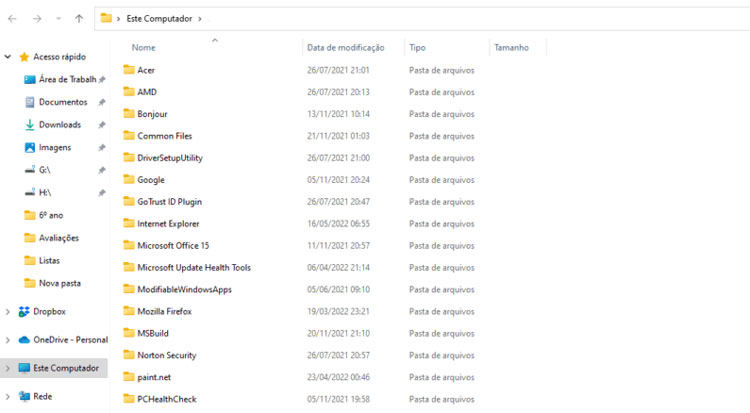Click the Rede network icon

[24, 396]
